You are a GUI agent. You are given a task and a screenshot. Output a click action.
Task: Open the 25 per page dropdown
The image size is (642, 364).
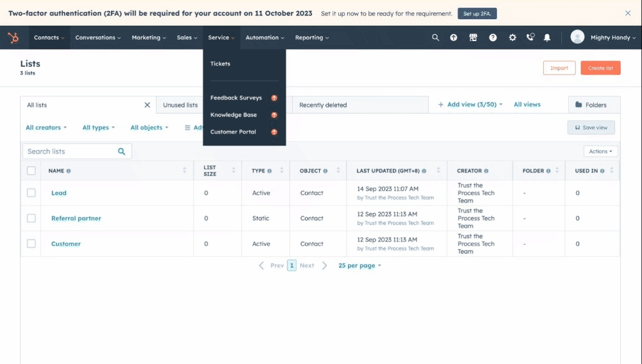pyautogui.click(x=360, y=266)
